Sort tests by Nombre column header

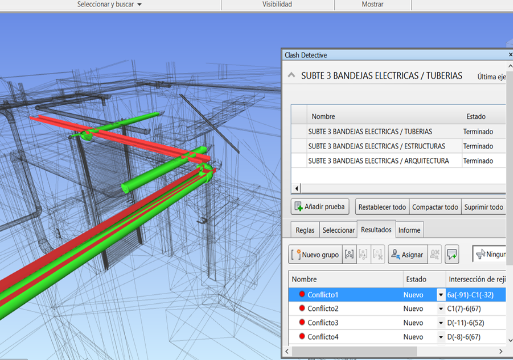(x=384, y=116)
